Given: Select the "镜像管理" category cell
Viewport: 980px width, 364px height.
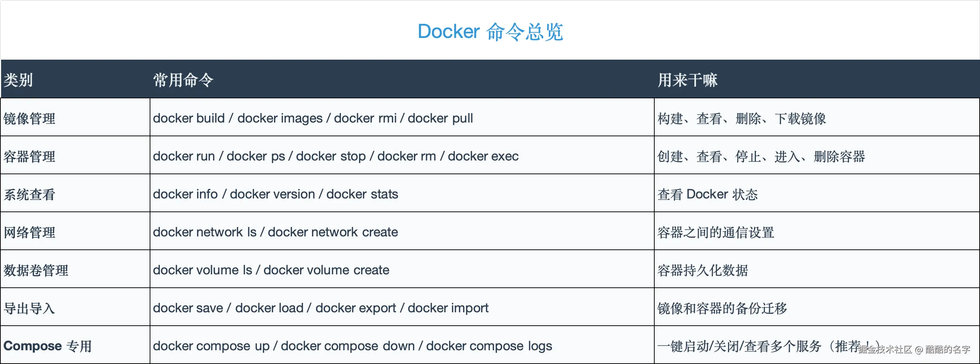Looking at the screenshot, I should coord(30,118).
